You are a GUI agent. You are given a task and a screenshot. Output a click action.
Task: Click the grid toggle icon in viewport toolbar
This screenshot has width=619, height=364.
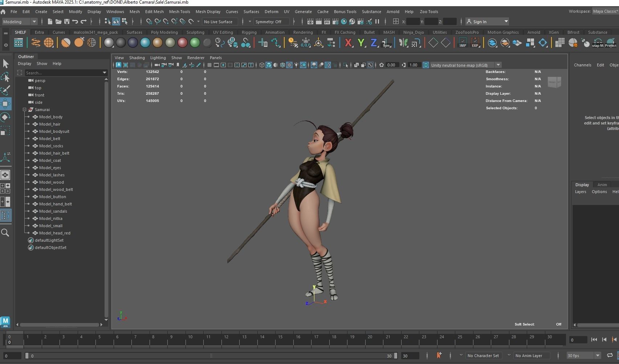click(209, 65)
